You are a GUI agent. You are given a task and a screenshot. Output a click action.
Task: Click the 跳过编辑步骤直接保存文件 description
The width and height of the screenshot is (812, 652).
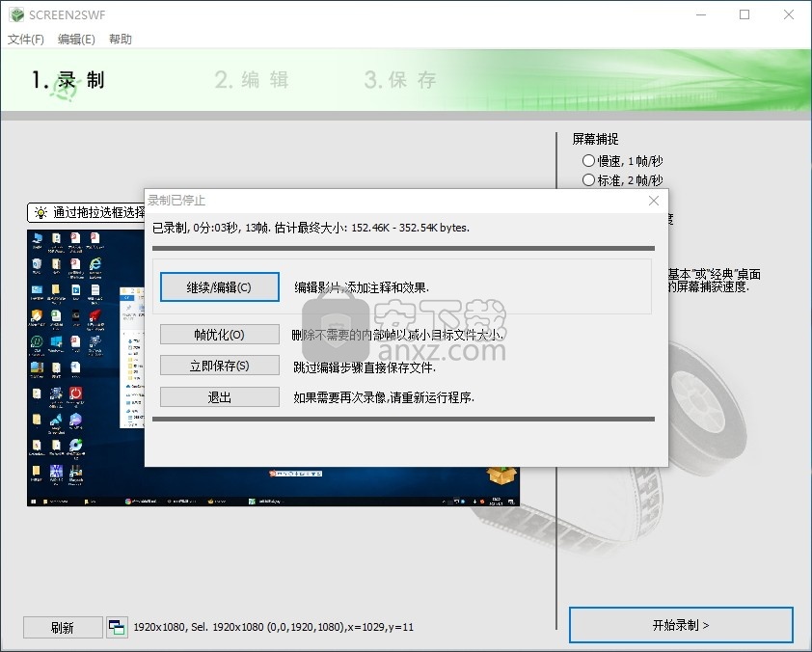pyautogui.click(x=365, y=367)
